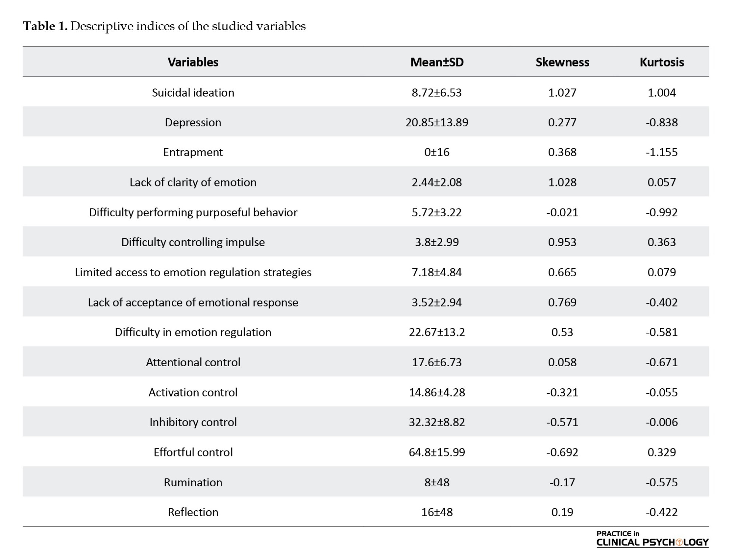Click the Difficulty controlling impulse skewness 0.953

(562, 242)
